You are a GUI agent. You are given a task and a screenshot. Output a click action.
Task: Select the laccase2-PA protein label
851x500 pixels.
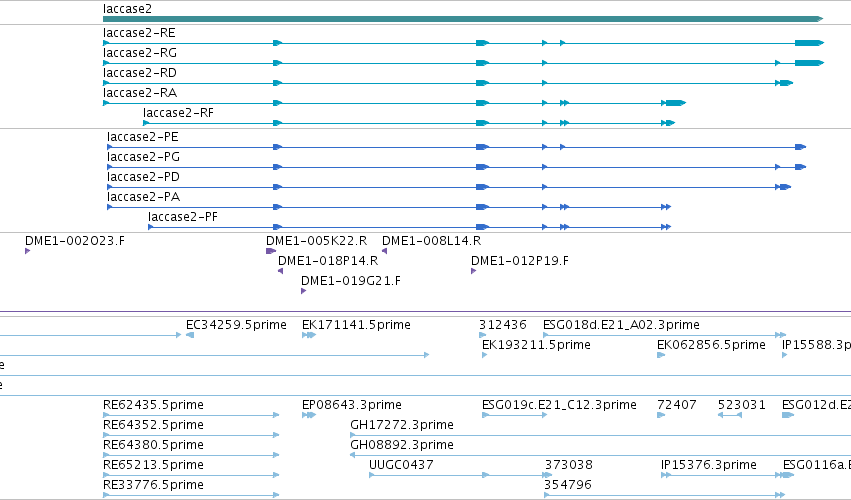tap(143, 197)
